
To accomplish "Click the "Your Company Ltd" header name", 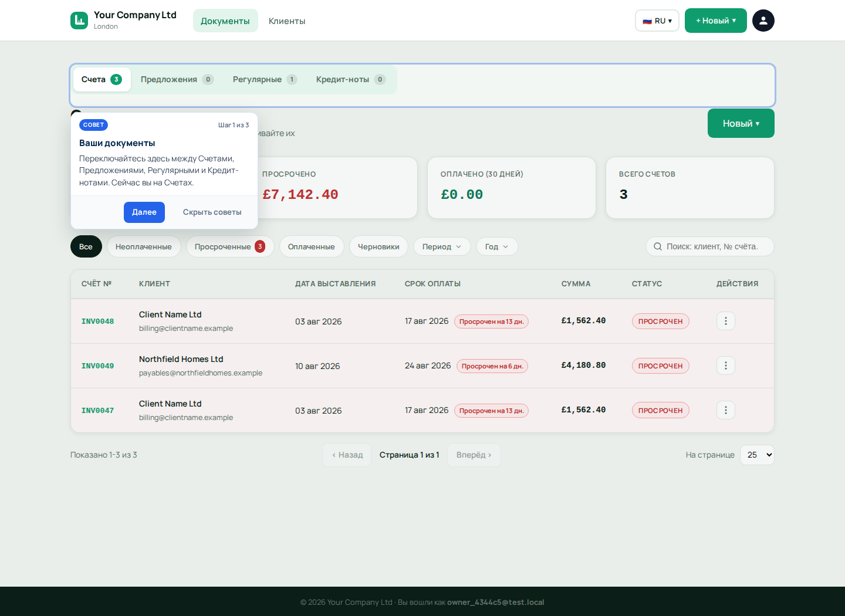I will [136, 15].
